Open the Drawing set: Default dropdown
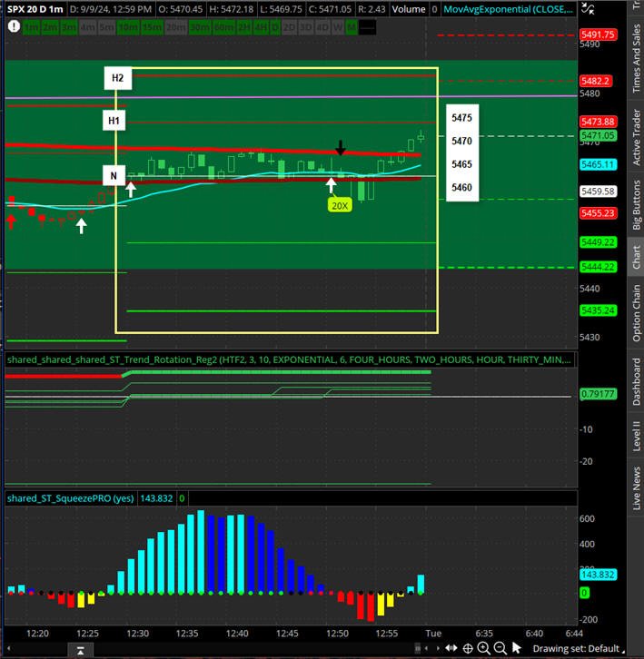 579,648
